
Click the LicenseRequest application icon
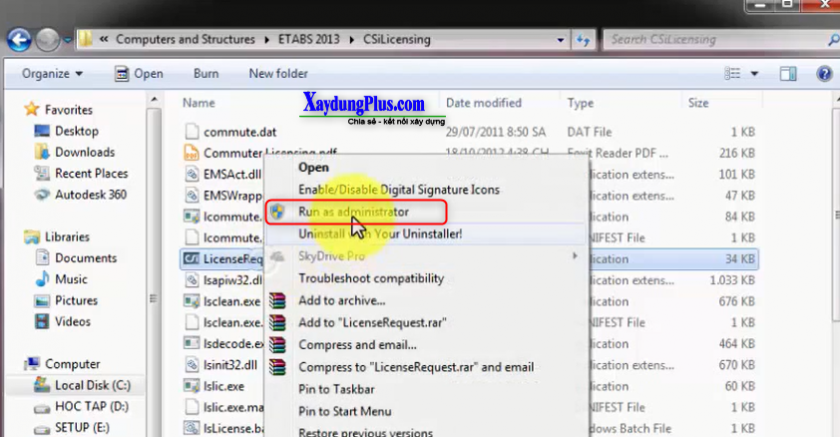(x=191, y=259)
